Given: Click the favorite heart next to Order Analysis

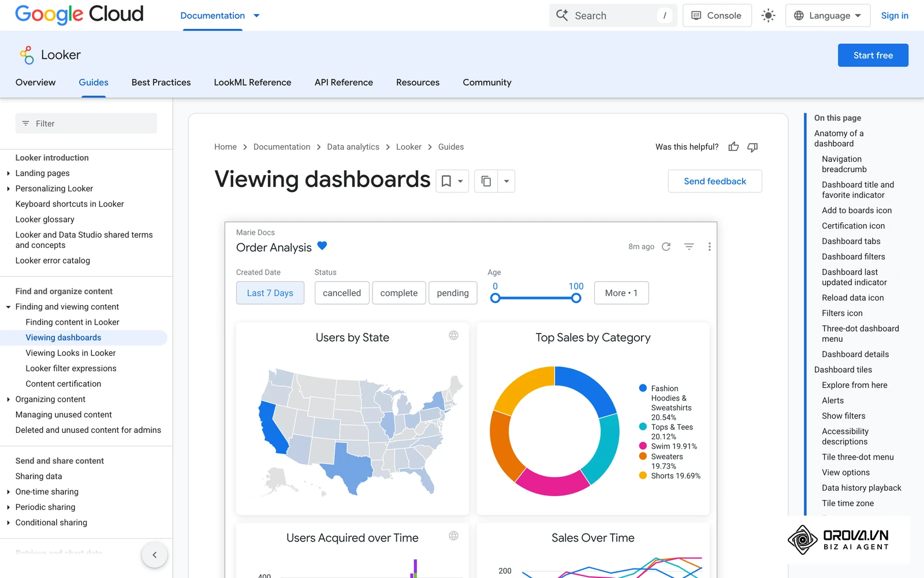Looking at the screenshot, I should coord(322,246).
